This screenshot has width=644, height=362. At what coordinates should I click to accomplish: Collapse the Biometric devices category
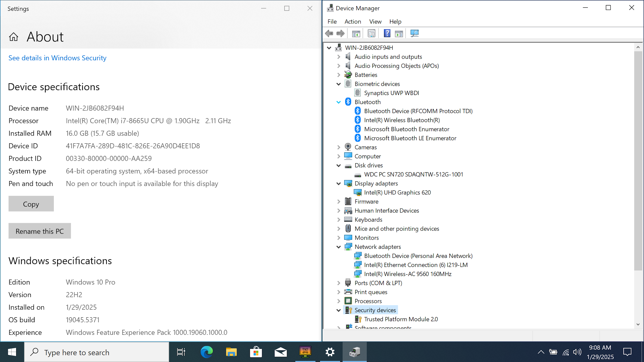(x=339, y=84)
